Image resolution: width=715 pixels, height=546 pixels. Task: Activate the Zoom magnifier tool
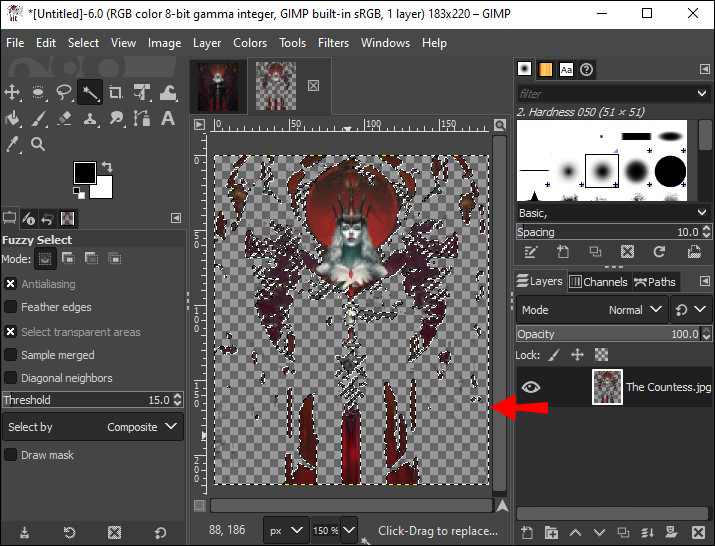[x=39, y=144]
